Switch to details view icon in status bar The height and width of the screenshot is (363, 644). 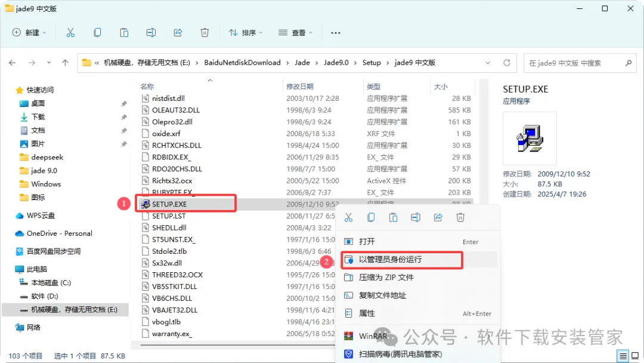tap(623, 356)
